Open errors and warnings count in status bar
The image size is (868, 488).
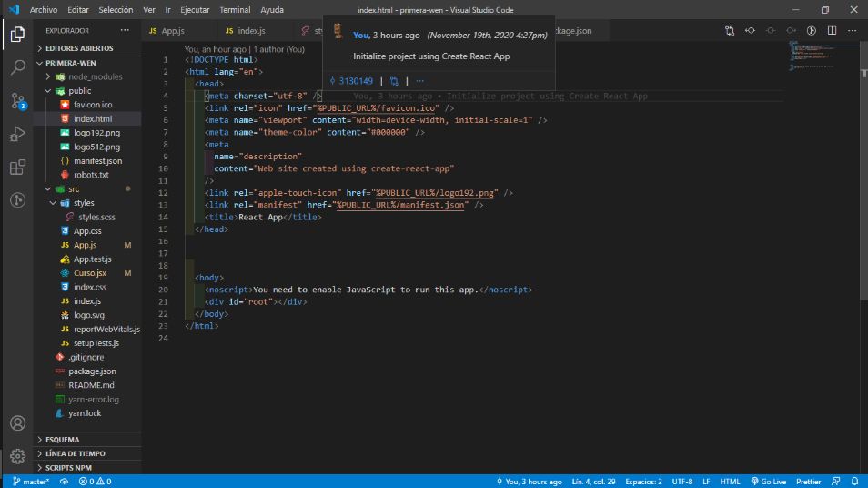click(96, 482)
